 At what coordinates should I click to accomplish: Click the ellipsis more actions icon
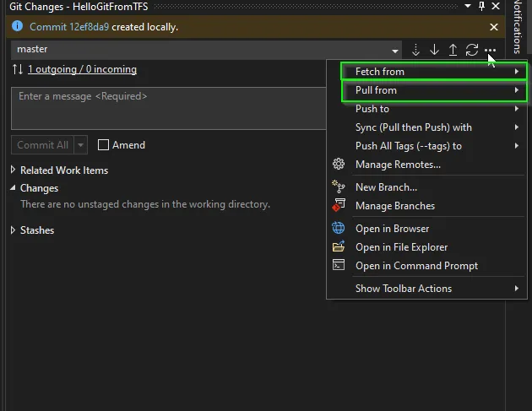[491, 50]
